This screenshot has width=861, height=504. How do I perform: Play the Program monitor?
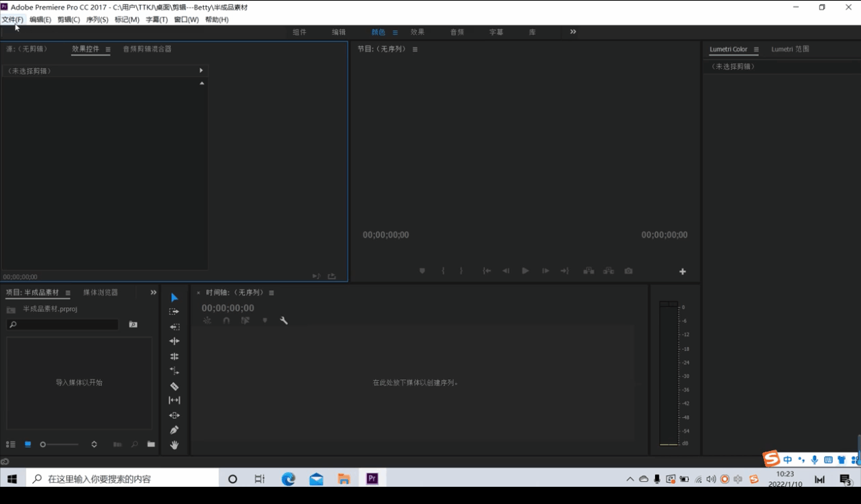pyautogui.click(x=525, y=271)
